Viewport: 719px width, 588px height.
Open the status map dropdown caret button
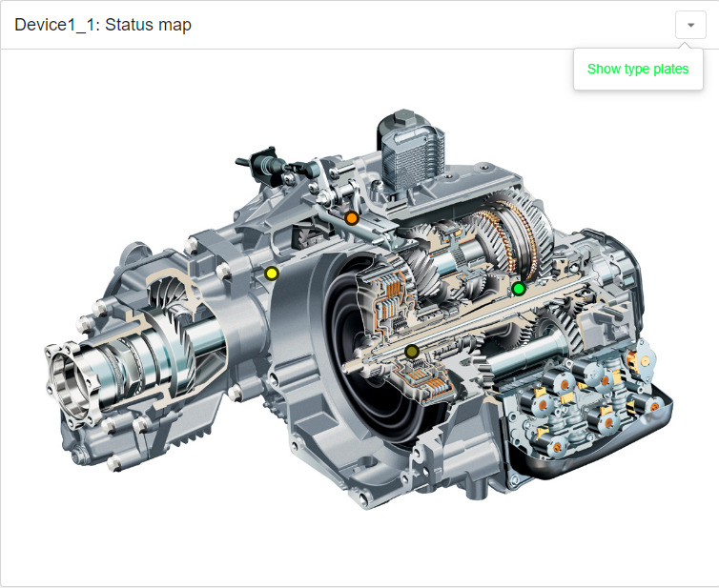point(690,25)
